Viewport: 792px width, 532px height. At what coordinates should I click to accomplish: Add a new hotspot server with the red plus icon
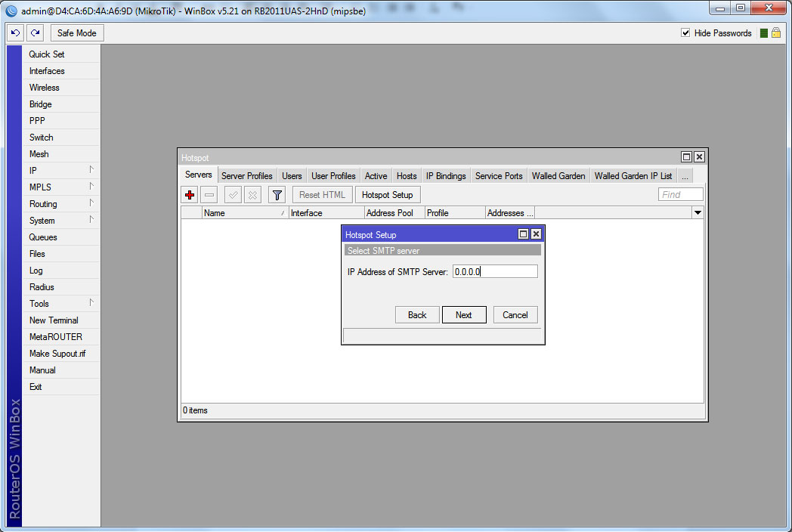pyautogui.click(x=189, y=194)
